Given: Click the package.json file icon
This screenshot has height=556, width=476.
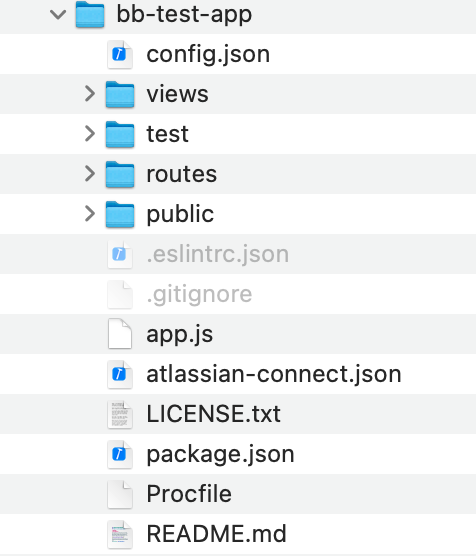Looking at the screenshot, I should [120, 454].
